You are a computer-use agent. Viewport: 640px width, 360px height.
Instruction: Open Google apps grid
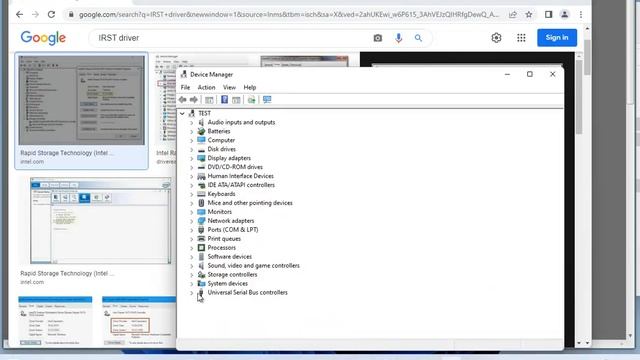(521, 38)
